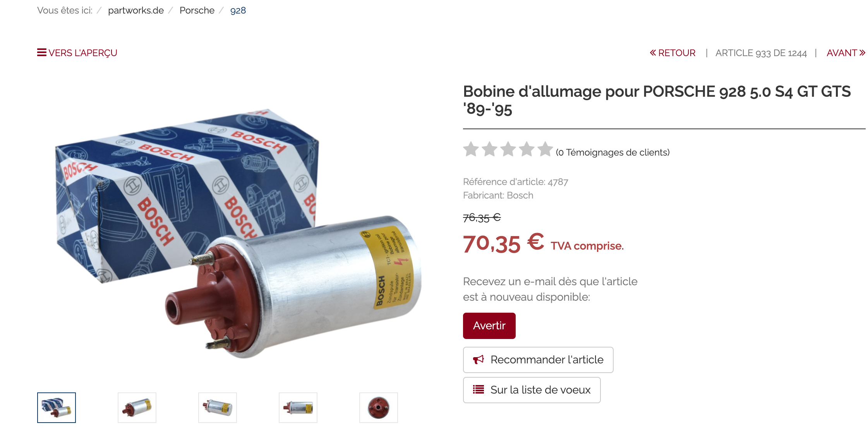The image size is (868, 428).
Task: Click the Avertir notification button
Action: tap(489, 326)
